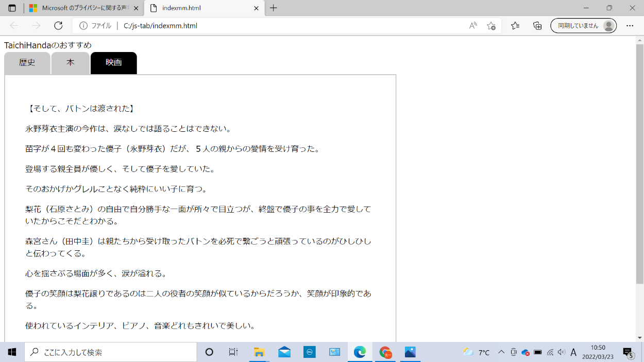The image size is (644, 362).
Task: Close the indexmm.html tab
Action: [257, 8]
